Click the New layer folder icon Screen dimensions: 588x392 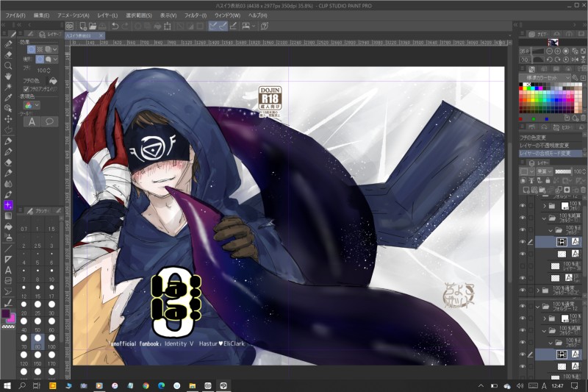coord(542,190)
